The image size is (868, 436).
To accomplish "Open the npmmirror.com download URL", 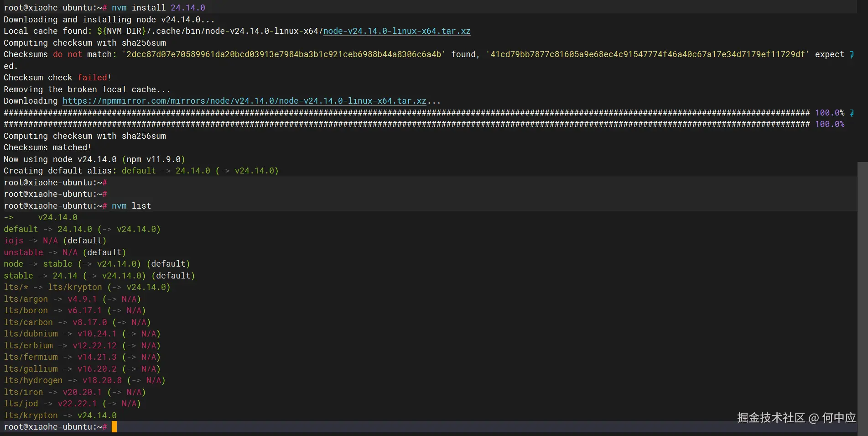I will tap(244, 101).
